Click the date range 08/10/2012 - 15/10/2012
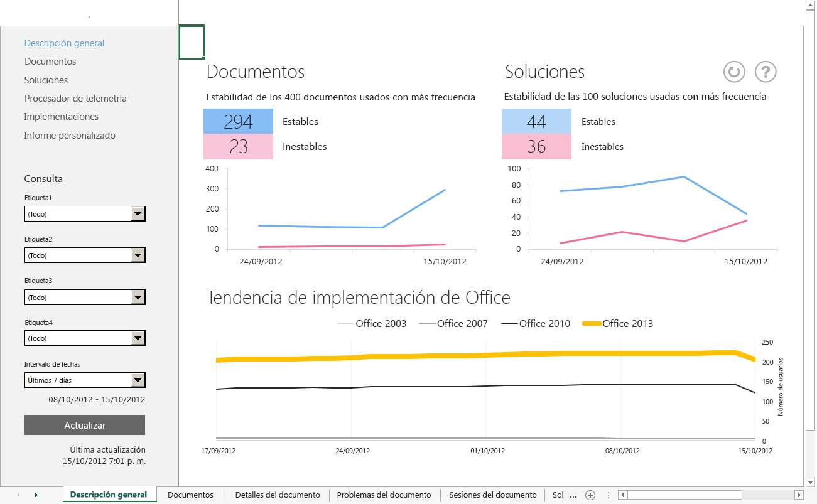Image resolution: width=817 pixels, height=504 pixels. (x=97, y=399)
